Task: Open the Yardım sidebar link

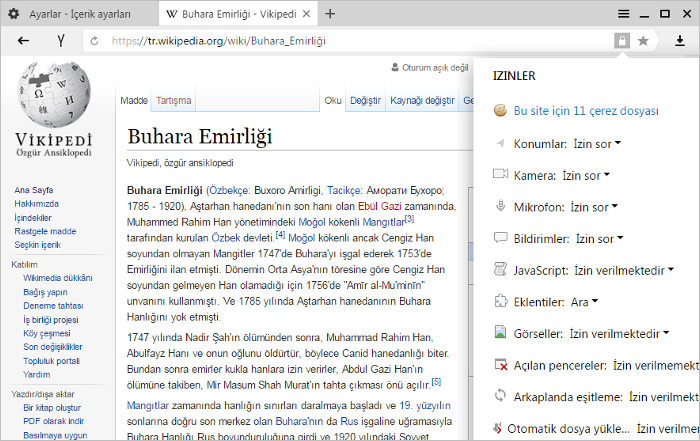Action: pos(37,374)
